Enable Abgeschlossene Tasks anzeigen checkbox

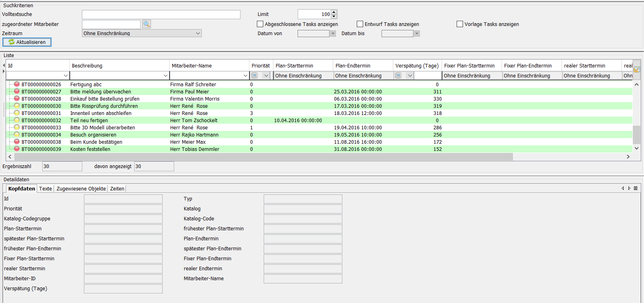(260, 24)
